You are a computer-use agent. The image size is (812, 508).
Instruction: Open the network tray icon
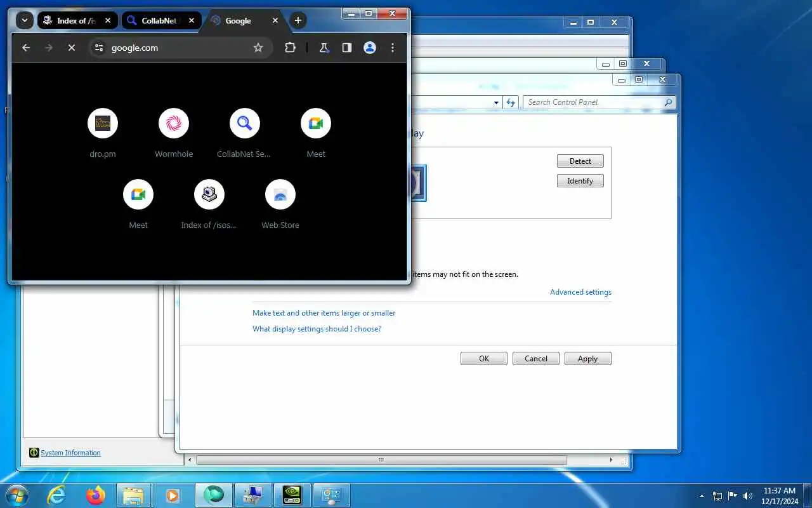(717, 496)
